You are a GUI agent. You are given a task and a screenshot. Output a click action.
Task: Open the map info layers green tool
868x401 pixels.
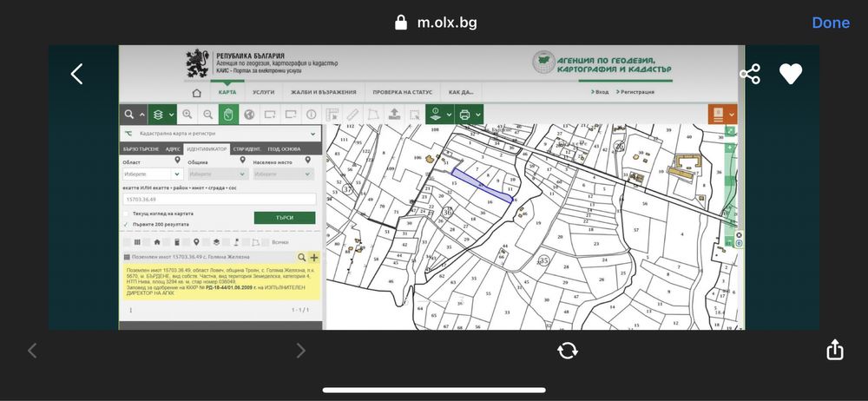tap(435, 115)
